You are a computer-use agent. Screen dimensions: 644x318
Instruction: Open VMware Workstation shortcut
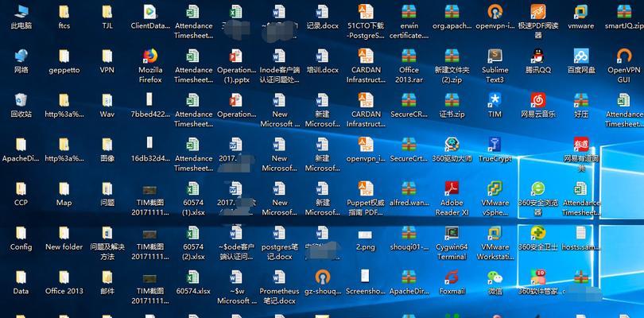pyautogui.click(x=495, y=243)
